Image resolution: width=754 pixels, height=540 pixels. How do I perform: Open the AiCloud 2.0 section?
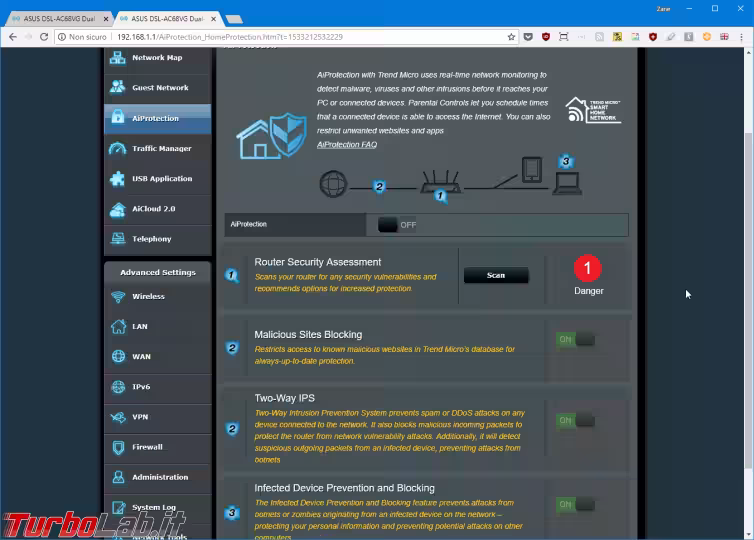pos(153,209)
